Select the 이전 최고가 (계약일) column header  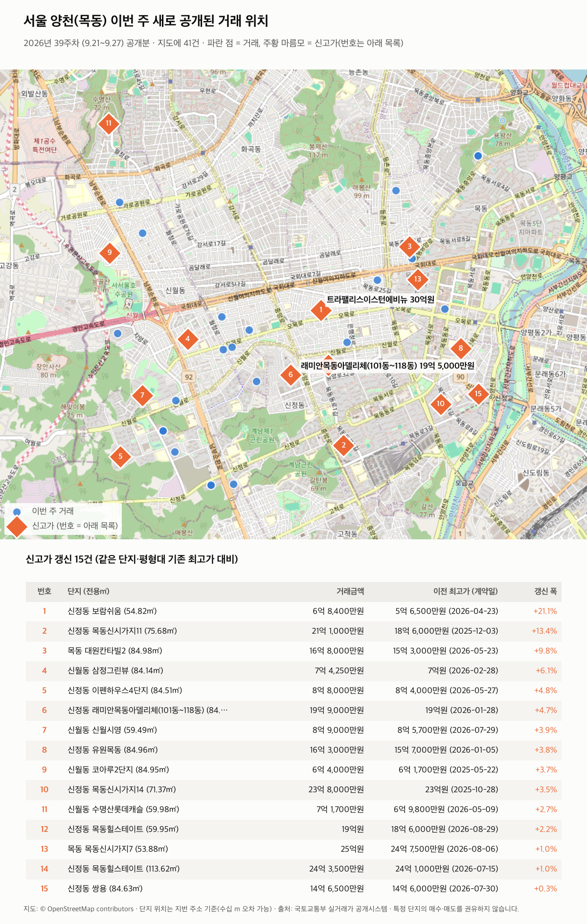466,591
